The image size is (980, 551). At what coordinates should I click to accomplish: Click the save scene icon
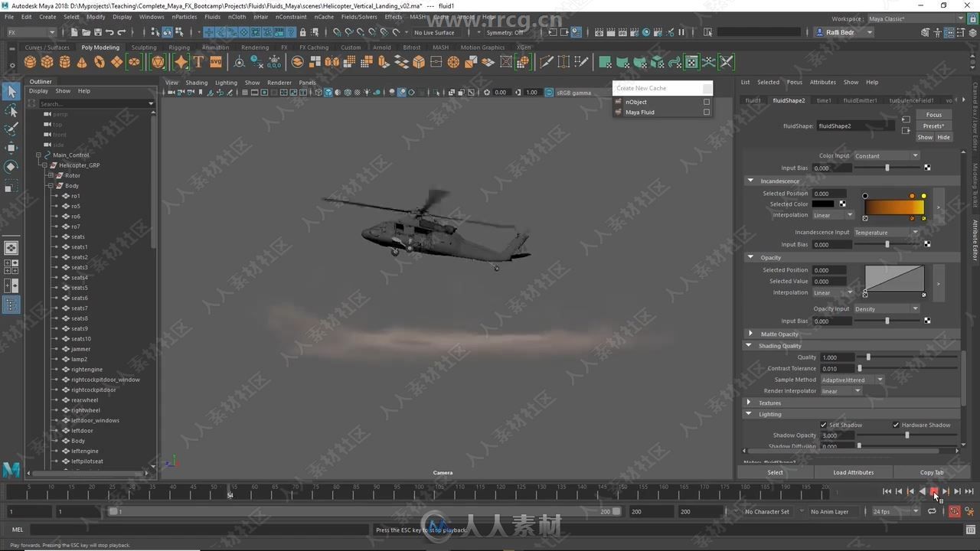click(97, 32)
